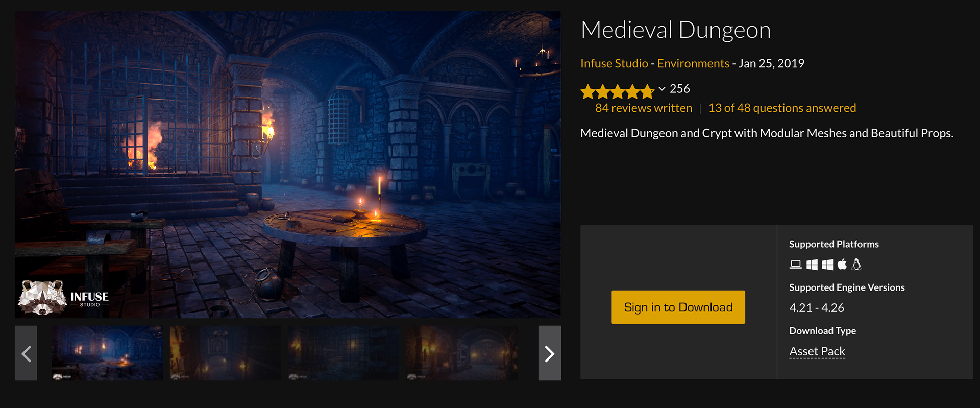
Task: Go to next thumbnails with right arrow
Action: [x=550, y=353]
